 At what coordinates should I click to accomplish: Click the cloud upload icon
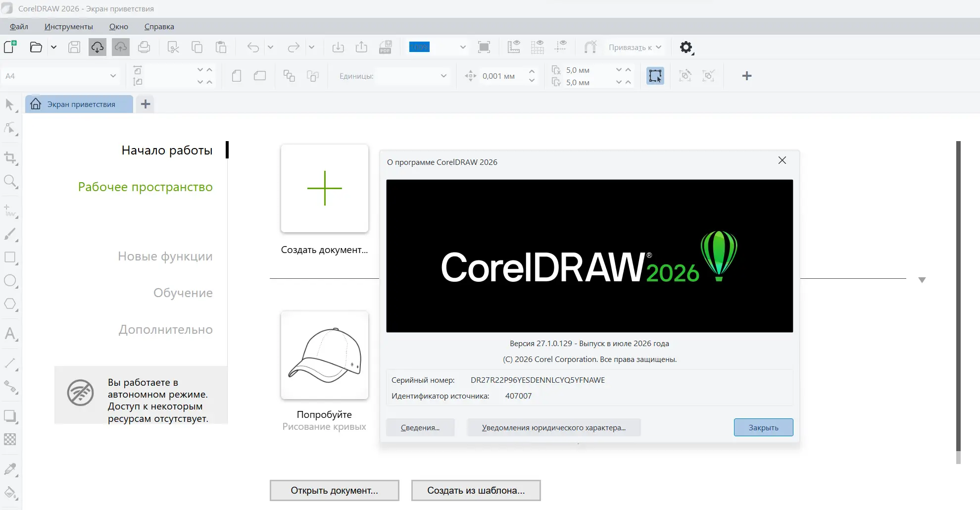121,47
